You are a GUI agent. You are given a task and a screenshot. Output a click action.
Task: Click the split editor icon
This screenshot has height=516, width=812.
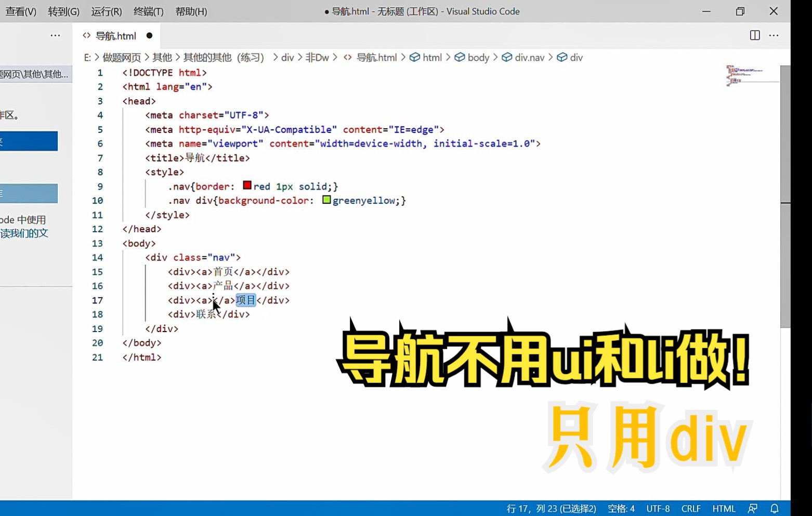click(x=755, y=35)
